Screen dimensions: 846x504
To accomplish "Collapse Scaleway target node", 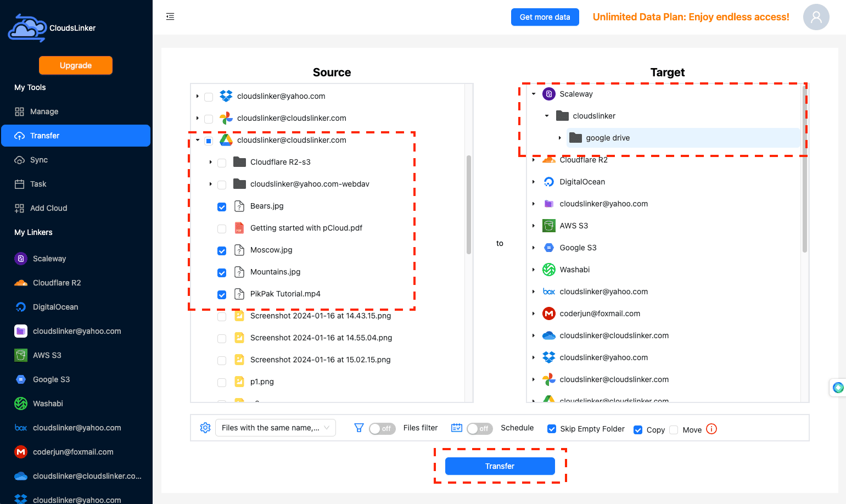I will click(534, 94).
